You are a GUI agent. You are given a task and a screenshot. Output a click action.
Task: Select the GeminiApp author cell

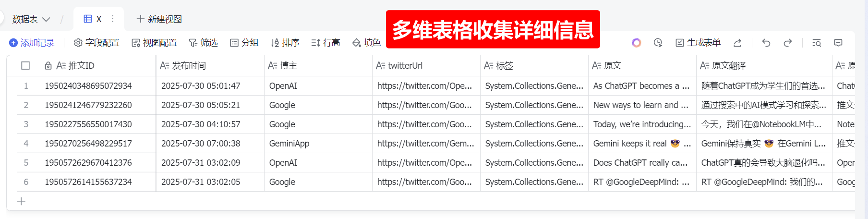(318, 144)
